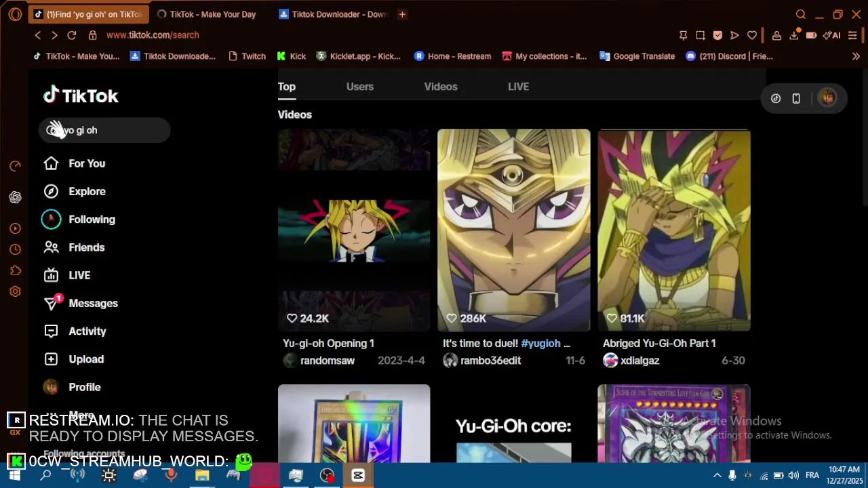This screenshot has height=488, width=868.
Task: Open Profile in TikTok sidebar
Action: [72, 387]
